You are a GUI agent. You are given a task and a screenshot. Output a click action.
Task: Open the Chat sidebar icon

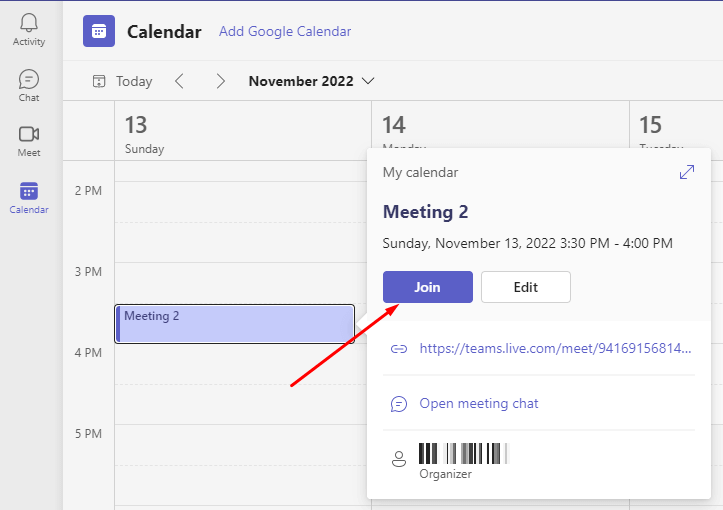pyautogui.click(x=29, y=79)
